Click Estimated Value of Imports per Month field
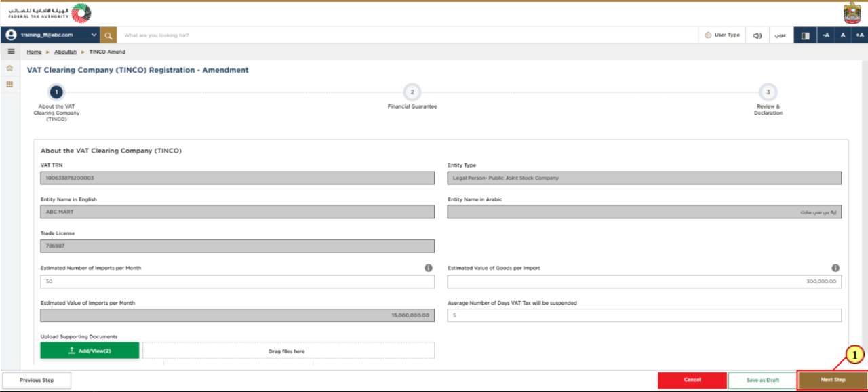The image size is (868, 392). click(237, 315)
